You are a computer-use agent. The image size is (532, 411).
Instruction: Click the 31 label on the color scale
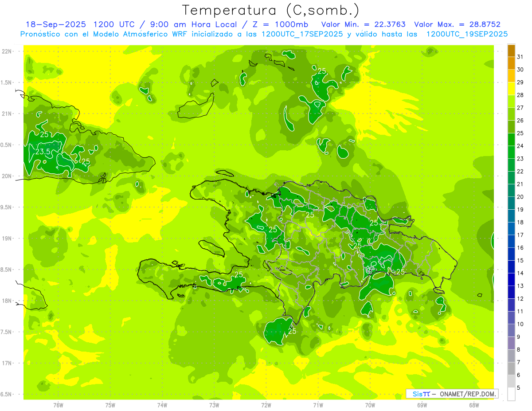coord(520,57)
